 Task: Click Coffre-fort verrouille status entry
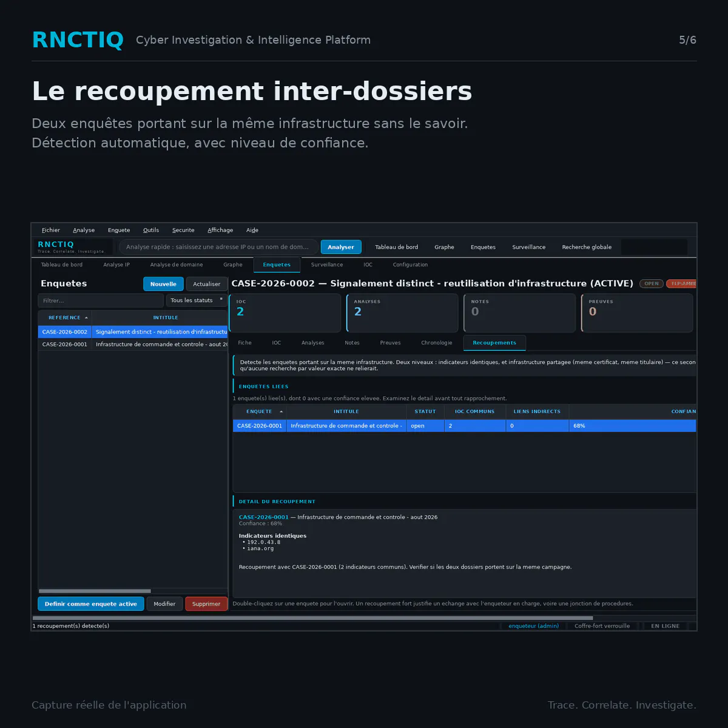click(x=602, y=626)
